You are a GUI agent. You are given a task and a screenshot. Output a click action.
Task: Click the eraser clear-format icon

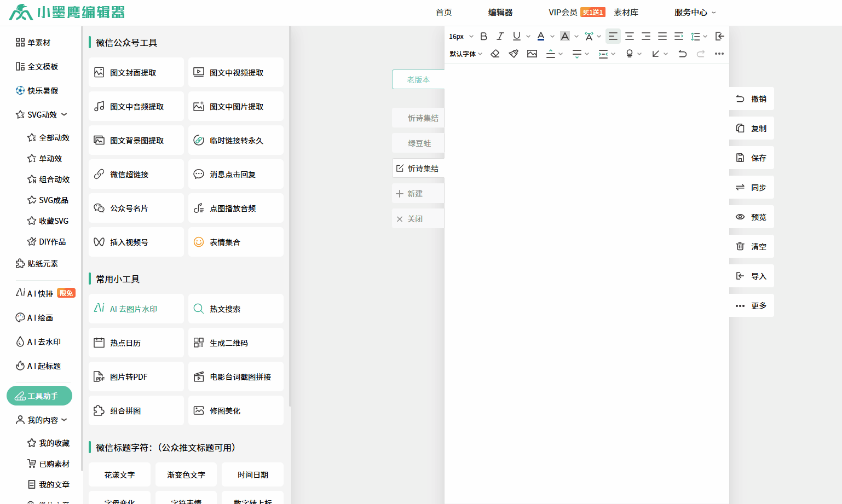[x=495, y=54]
